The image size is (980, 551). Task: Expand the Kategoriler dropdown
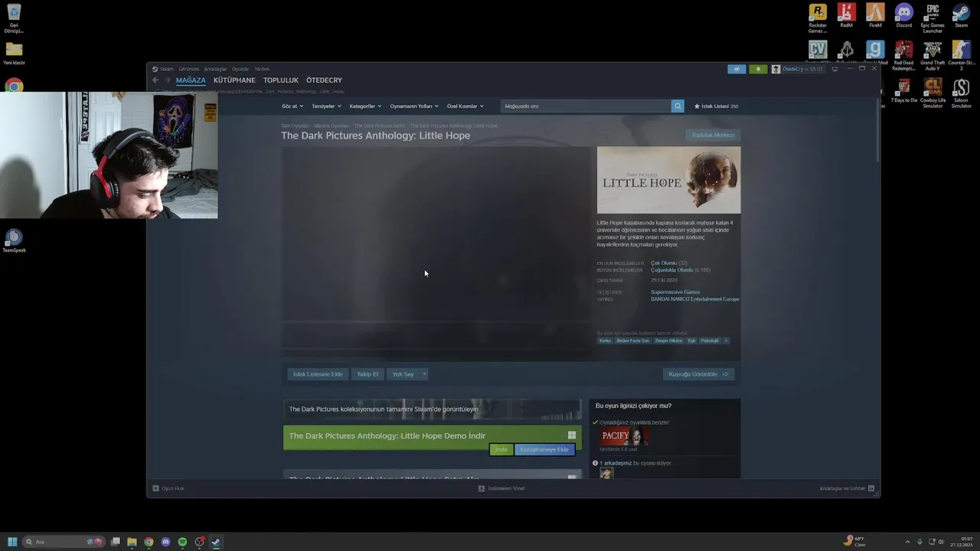point(365,106)
